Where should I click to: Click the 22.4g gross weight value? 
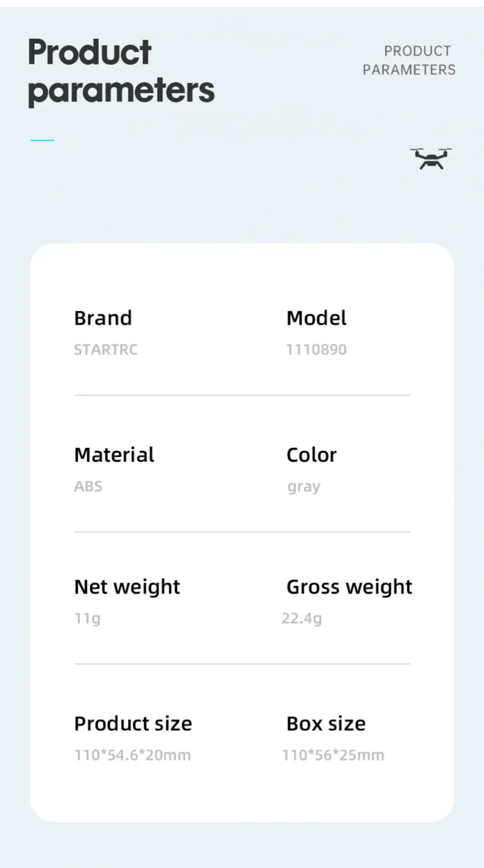[x=302, y=619]
